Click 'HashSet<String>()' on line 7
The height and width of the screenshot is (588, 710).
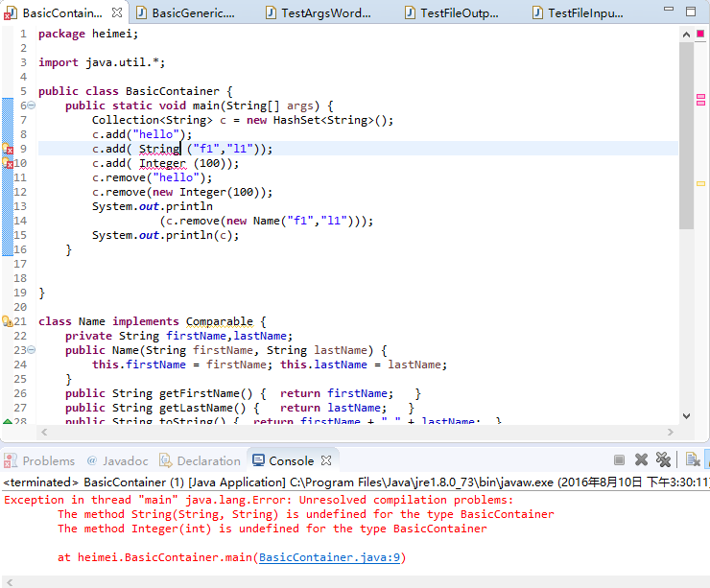pyautogui.click(x=330, y=120)
